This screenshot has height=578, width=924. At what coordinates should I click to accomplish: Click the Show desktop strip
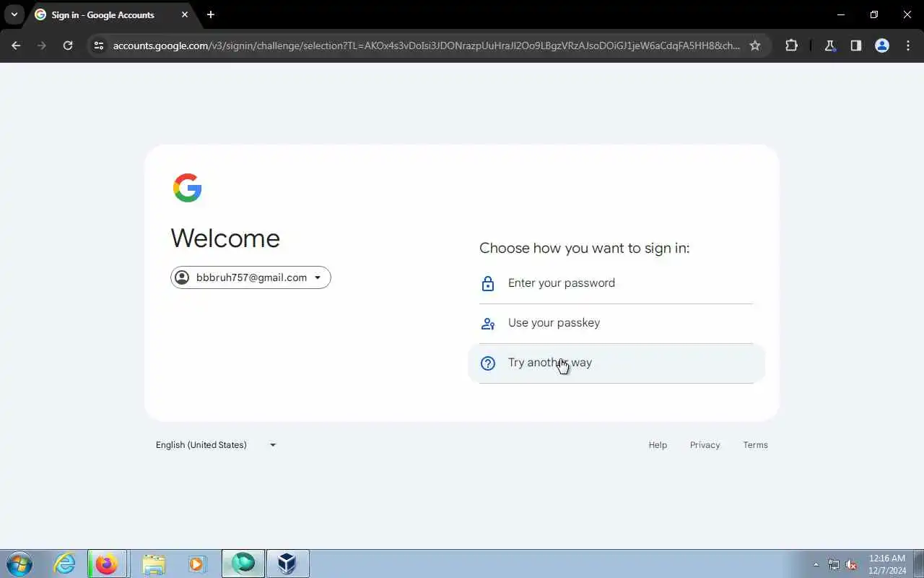point(919,564)
